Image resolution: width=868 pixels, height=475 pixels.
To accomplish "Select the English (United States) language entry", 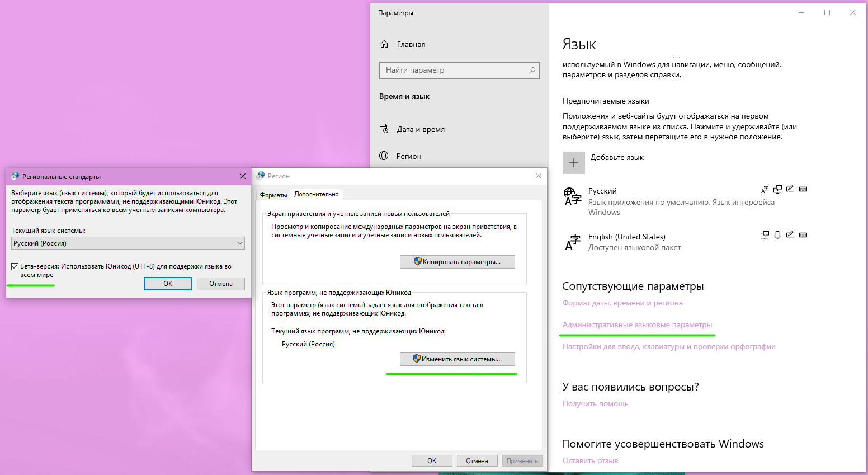I will pyautogui.click(x=685, y=242).
